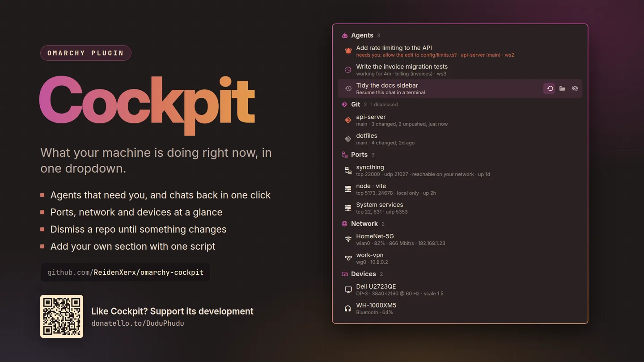Select "Add rate limiting to the API" title
Image resolution: width=644 pixels, height=362 pixels.
[394, 48]
